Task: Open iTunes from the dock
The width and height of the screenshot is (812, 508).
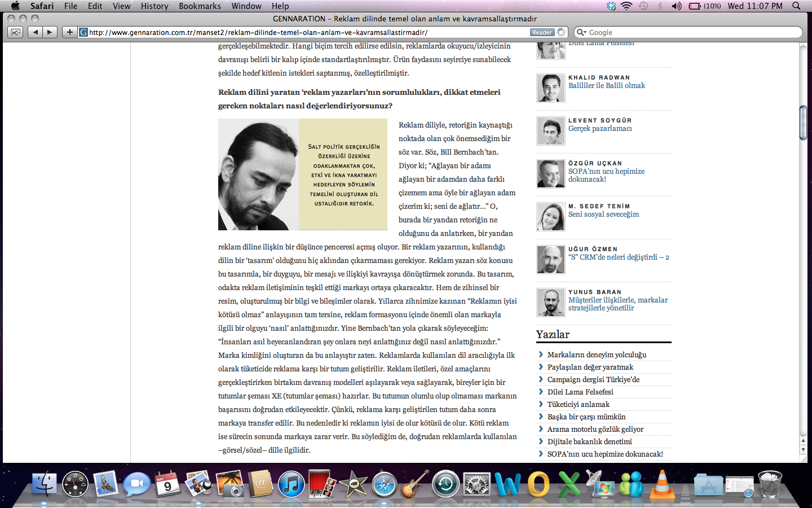Action: (291, 484)
